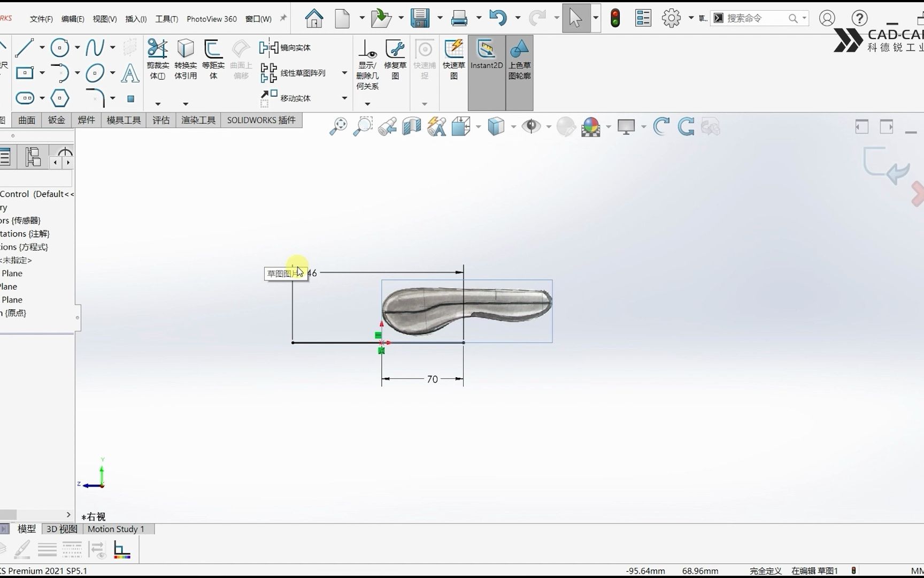Click the exit sketch confirm corner icon
This screenshot has width=924, height=578.
886,166
